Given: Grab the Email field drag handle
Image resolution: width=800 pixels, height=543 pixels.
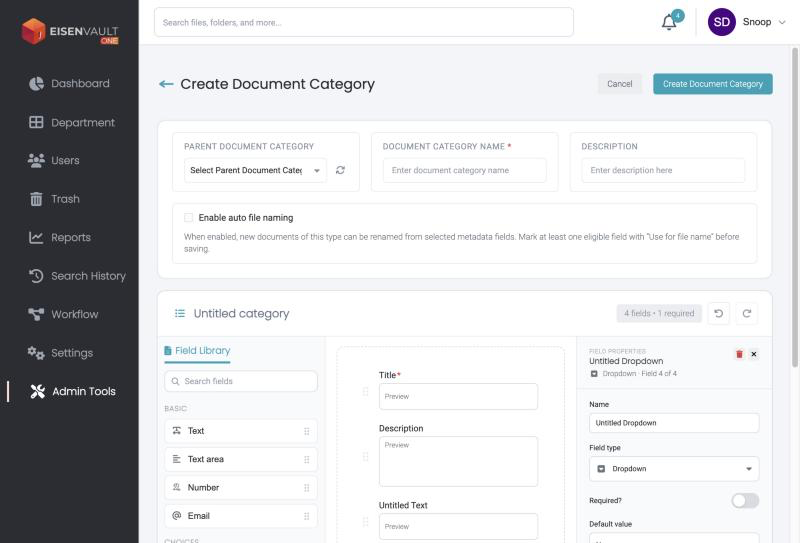Looking at the screenshot, I should [x=307, y=516].
